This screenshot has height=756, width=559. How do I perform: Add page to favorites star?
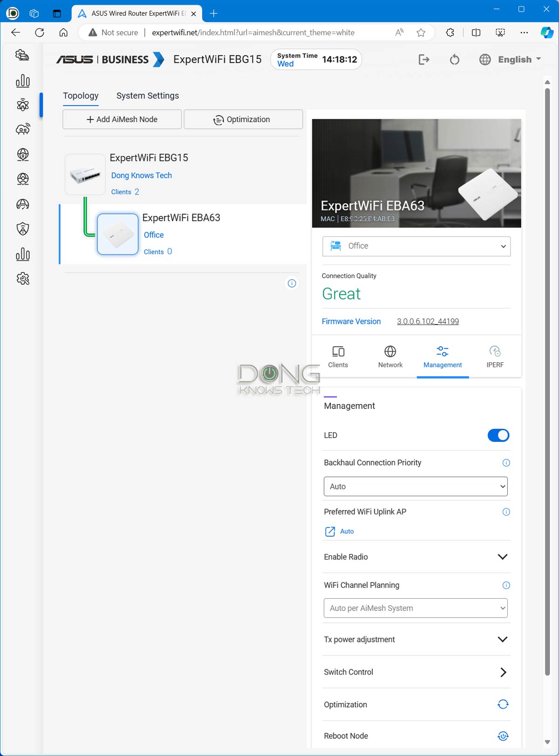coord(421,33)
